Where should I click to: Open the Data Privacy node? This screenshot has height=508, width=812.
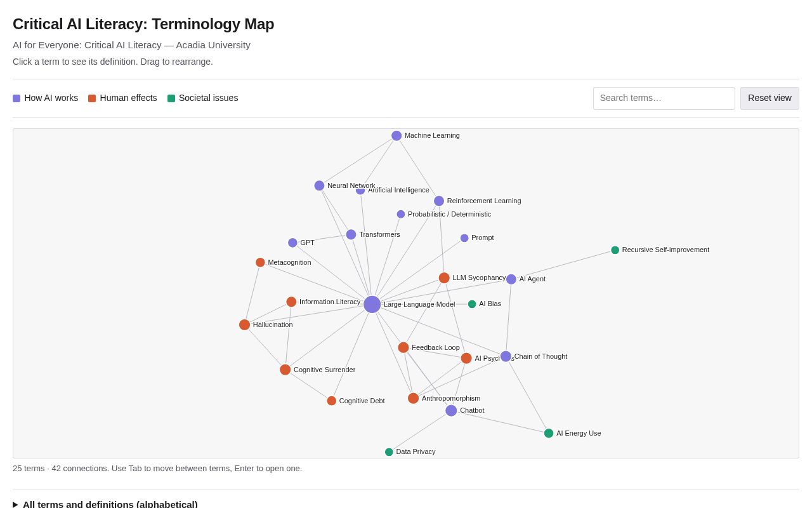(389, 452)
